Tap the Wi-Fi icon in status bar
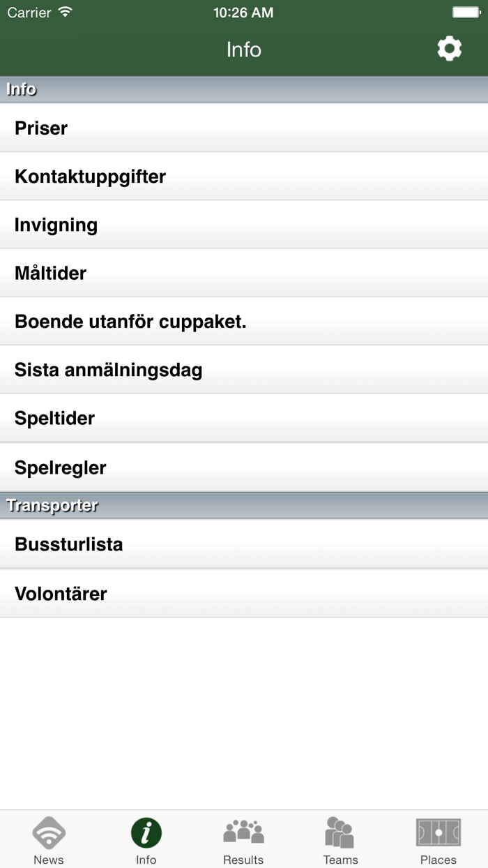 65,12
